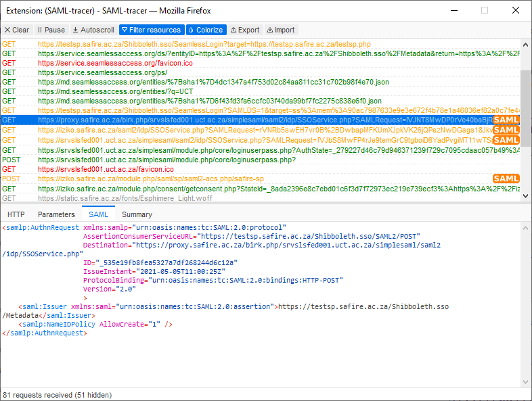Toggle Colorize for request rows
This screenshot has width=532, height=401.
tap(206, 30)
